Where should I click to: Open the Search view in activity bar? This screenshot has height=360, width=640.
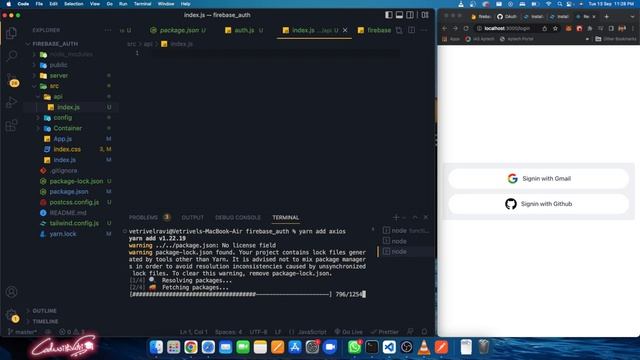12,56
